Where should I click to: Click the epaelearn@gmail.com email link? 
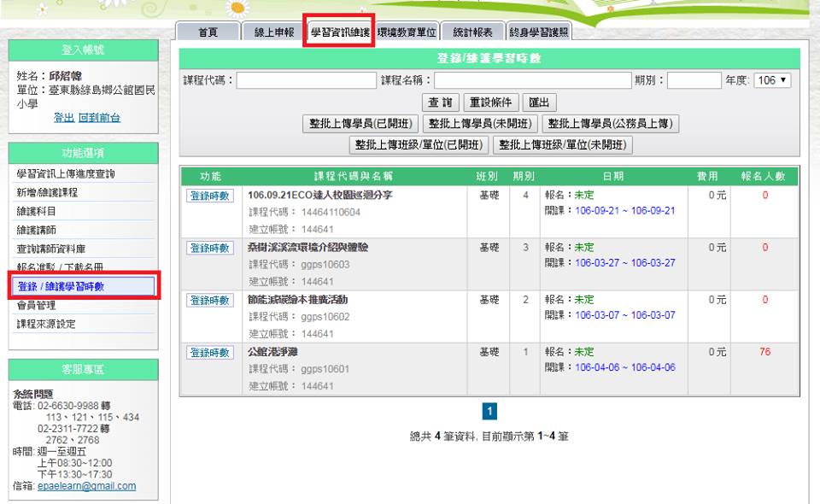click(x=87, y=486)
